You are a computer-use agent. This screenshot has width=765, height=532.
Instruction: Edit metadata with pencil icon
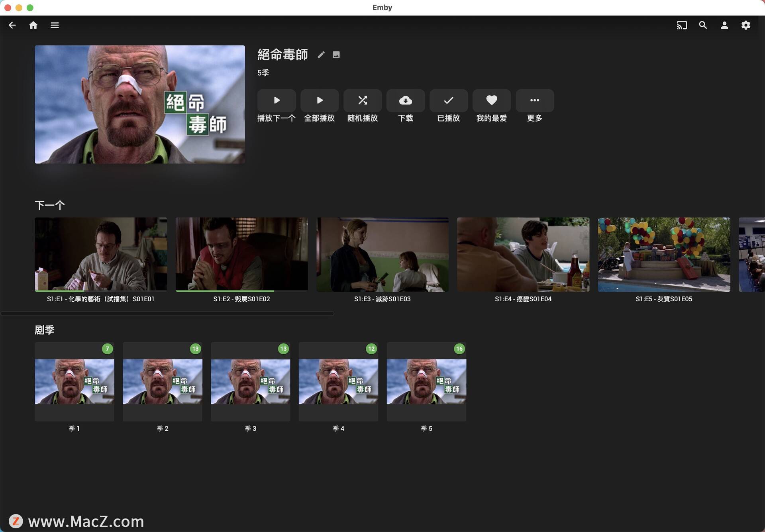pyautogui.click(x=321, y=55)
